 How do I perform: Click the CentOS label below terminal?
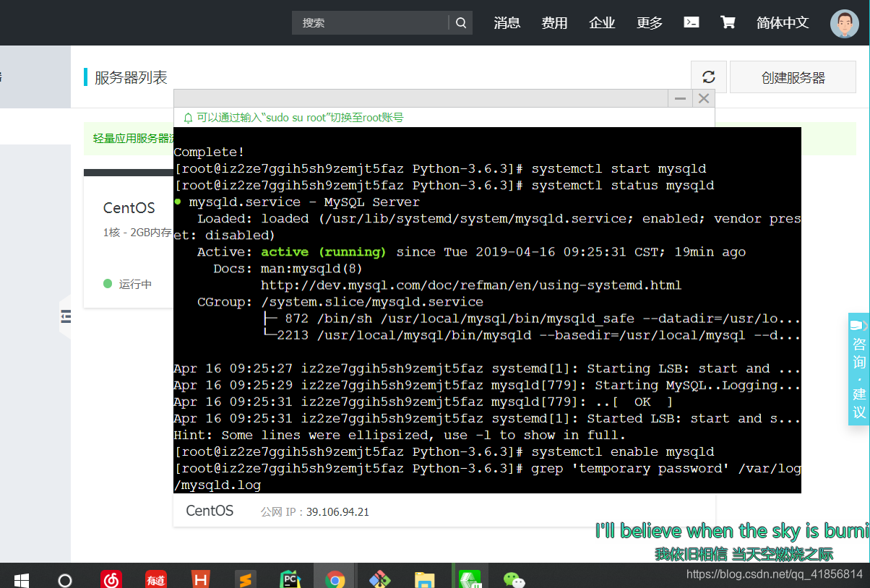tap(210, 511)
